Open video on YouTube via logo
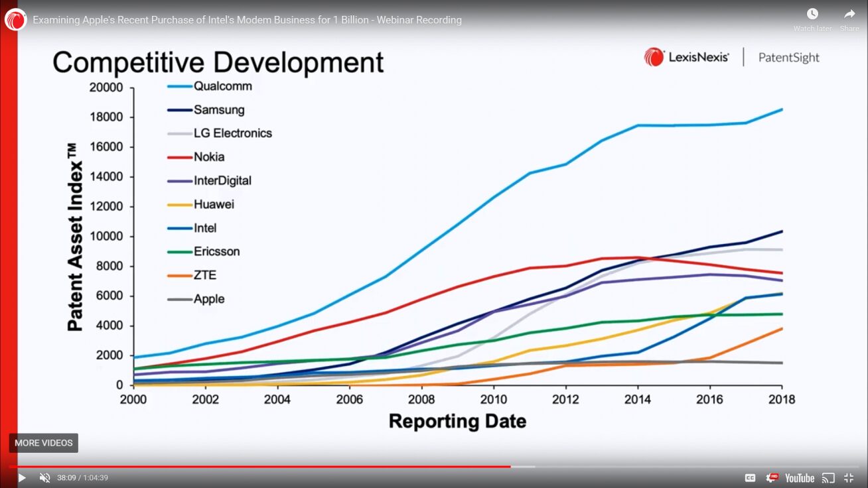This screenshot has width=868, height=488. tap(799, 477)
